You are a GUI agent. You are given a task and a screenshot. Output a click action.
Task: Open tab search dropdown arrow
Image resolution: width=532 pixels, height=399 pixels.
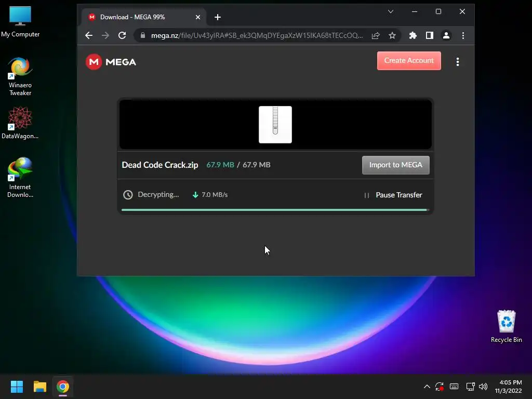(391, 11)
